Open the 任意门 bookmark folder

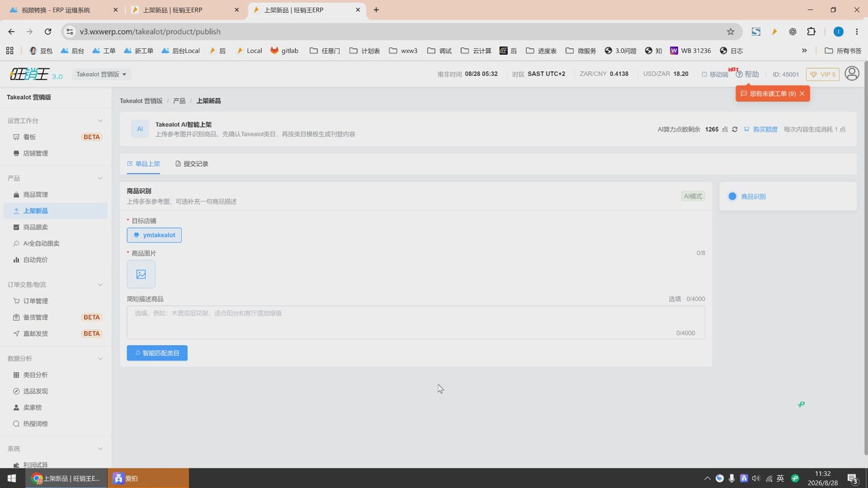(x=324, y=51)
